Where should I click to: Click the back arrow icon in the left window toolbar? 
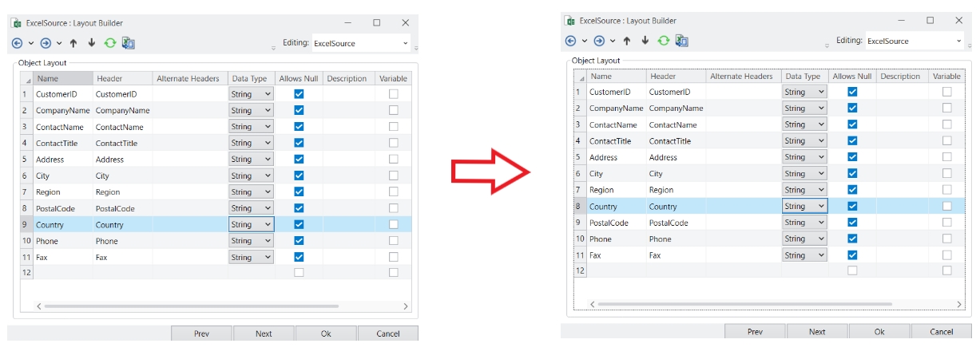(x=17, y=43)
